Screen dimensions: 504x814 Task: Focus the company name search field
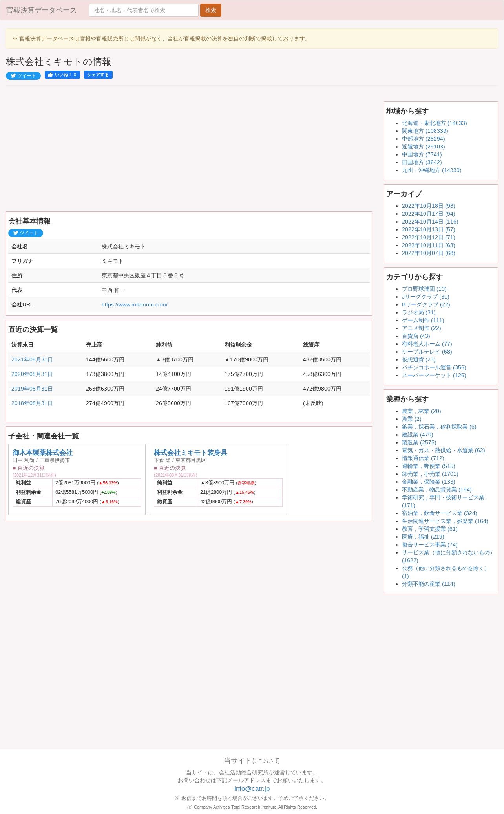click(144, 10)
